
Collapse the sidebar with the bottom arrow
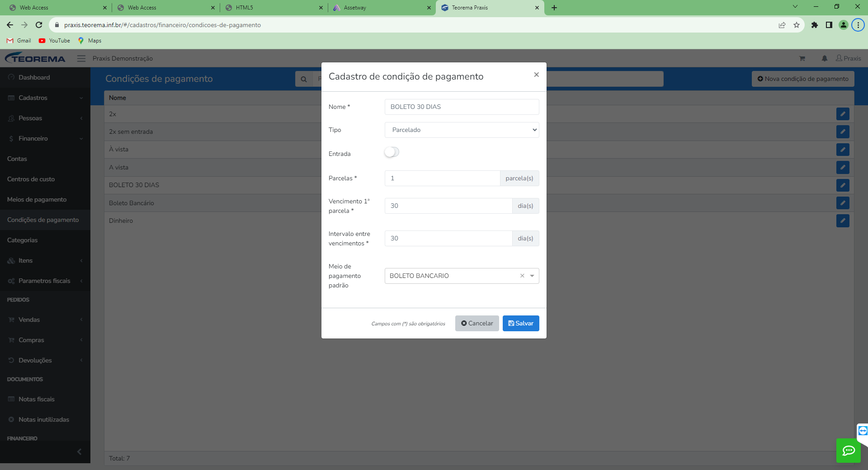pos(80,451)
